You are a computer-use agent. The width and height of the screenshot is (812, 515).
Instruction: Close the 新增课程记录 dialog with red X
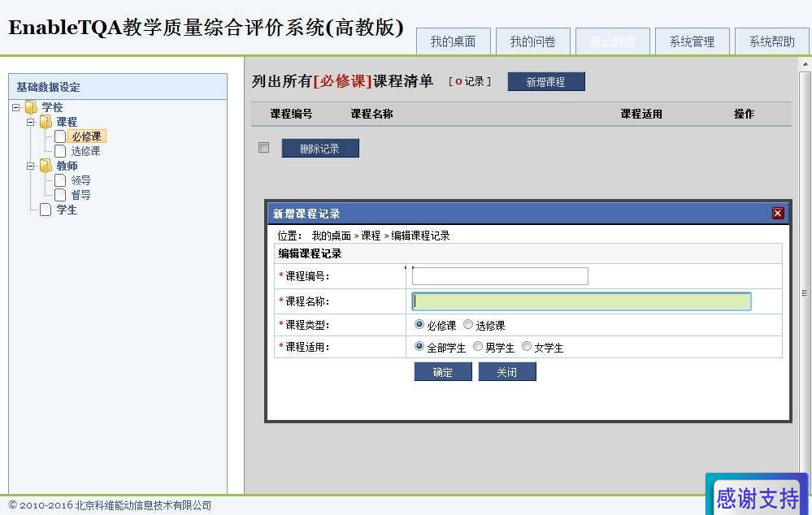coord(777,214)
